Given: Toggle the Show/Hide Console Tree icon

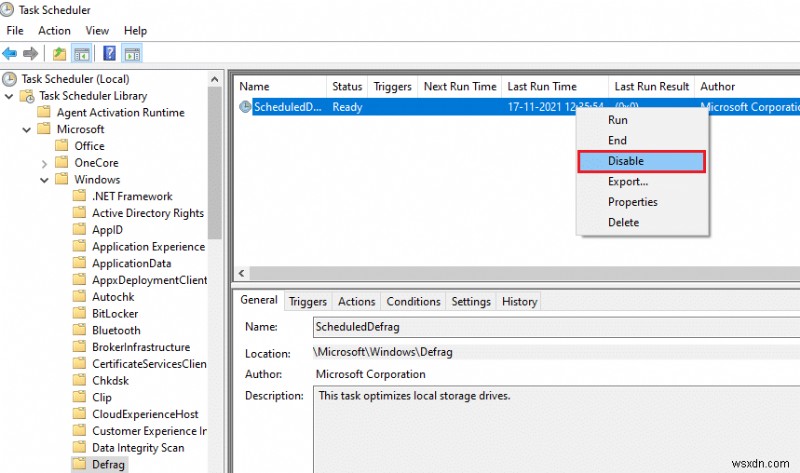Looking at the screenshot, I should click(82, 53).
